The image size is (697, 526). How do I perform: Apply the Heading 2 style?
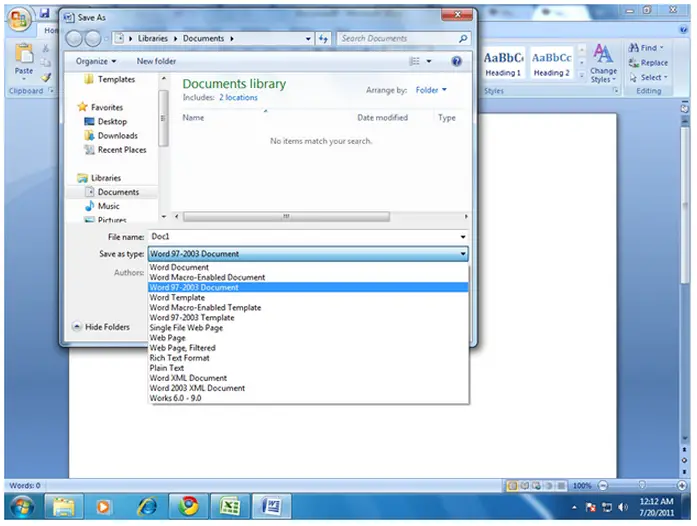point(552,63)
